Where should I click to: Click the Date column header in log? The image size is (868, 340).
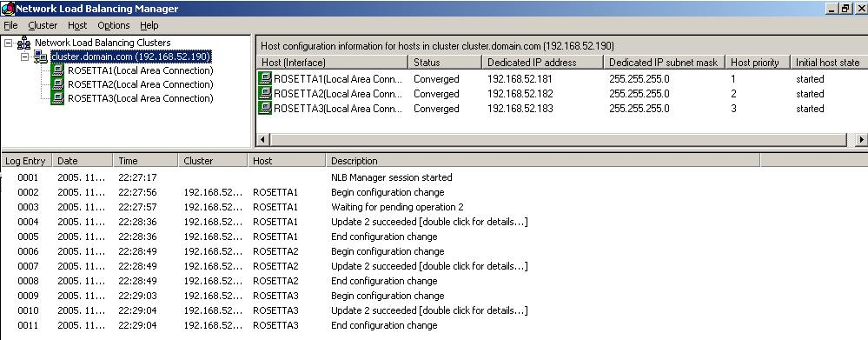[x=83, y=161]
